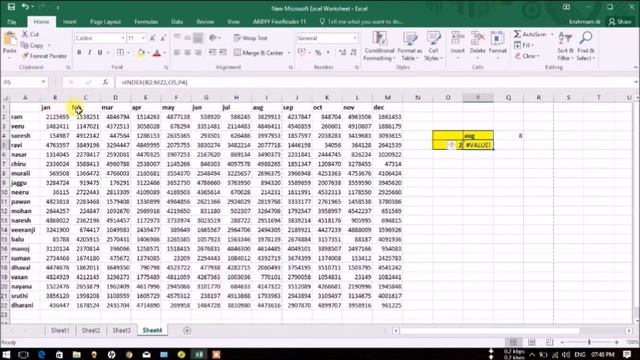Click the Merge & Center button
This screenshot has width=640, height=360.
259,53
